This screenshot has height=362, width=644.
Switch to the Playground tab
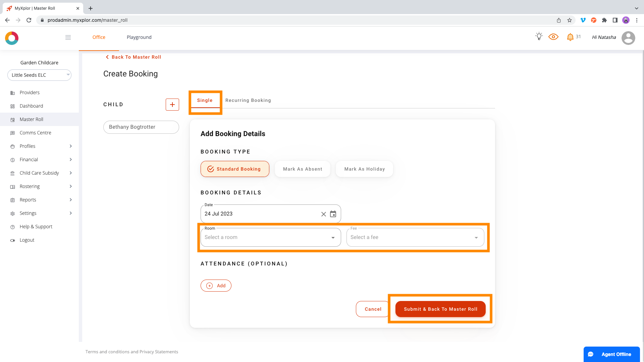click(x=139, y=37)
